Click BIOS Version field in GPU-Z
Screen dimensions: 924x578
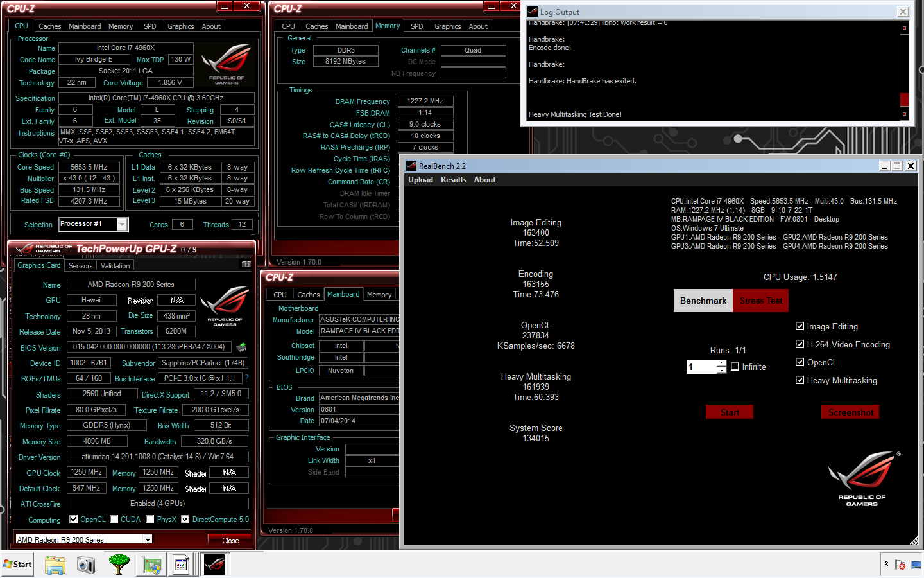tap(149, 347)
